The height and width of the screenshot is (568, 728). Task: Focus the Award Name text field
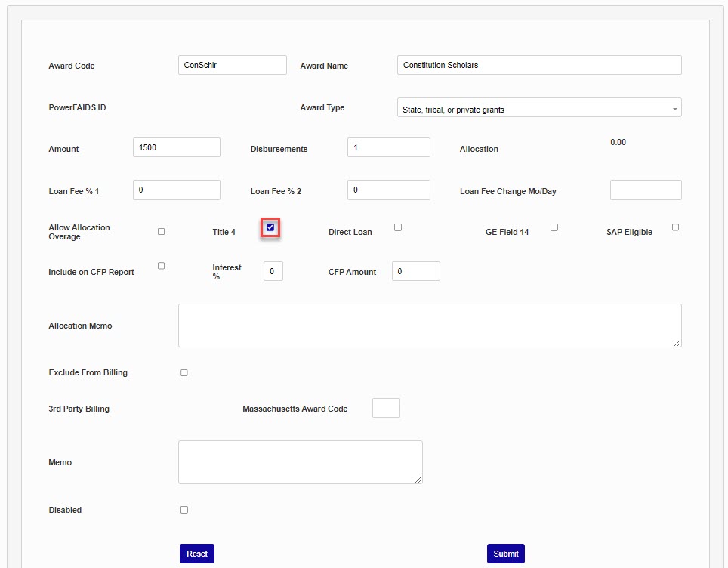coord(538,65)
